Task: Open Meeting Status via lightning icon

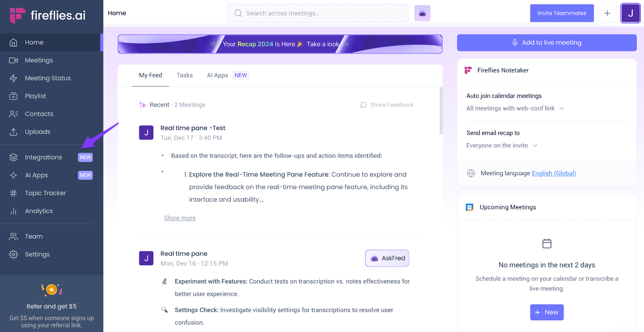Action: point(13,78)
